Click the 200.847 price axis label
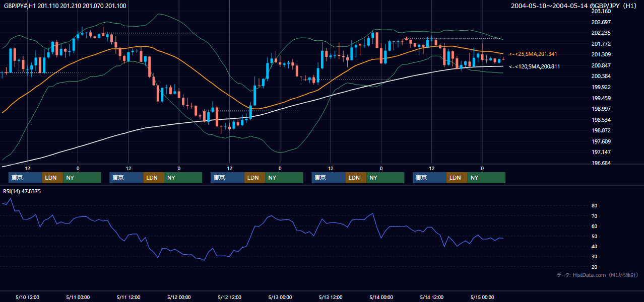The width and height of the screenshot is (644, 302). pyautogui.click(x=601, y=65)
